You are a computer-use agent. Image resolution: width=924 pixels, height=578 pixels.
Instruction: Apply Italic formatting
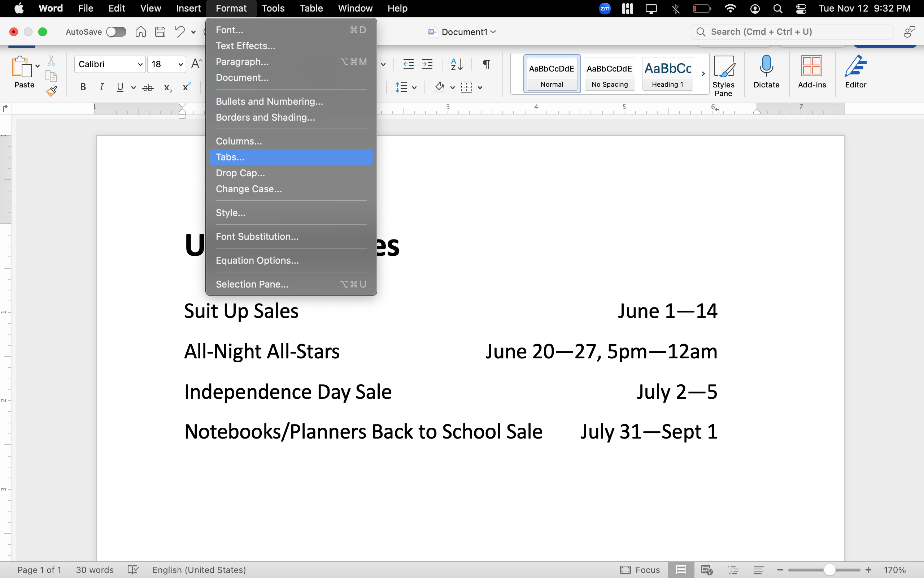pos(101,87)
